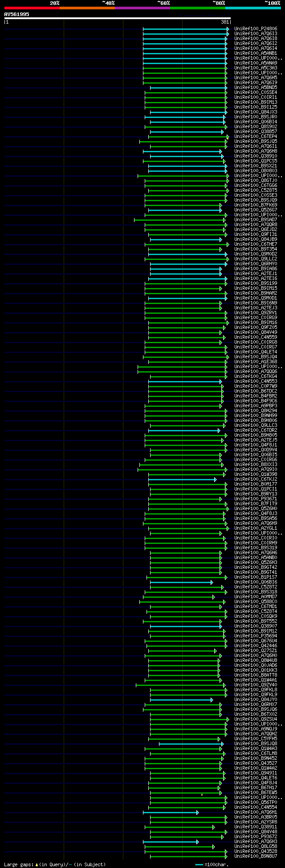Viewport: 285px width, 868px height.
Task: Select UniRef100_Q8GTJ0 label
Action: point(256,180)
